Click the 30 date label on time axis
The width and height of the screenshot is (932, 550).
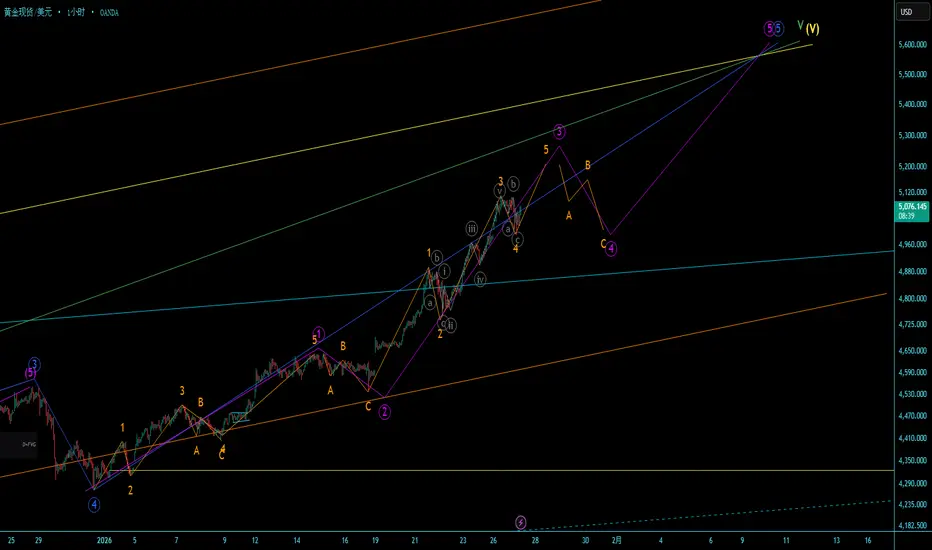[585, 540]
